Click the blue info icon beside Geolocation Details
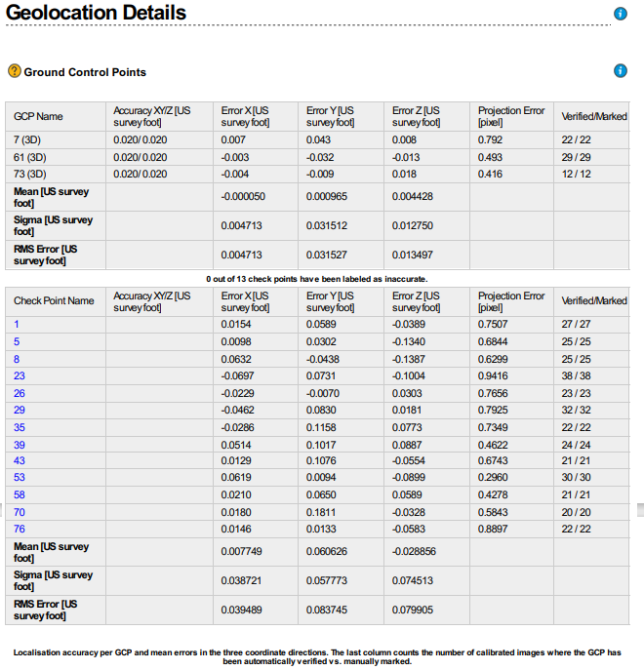This screenshot has width=644, height=670. click(620, 14)
